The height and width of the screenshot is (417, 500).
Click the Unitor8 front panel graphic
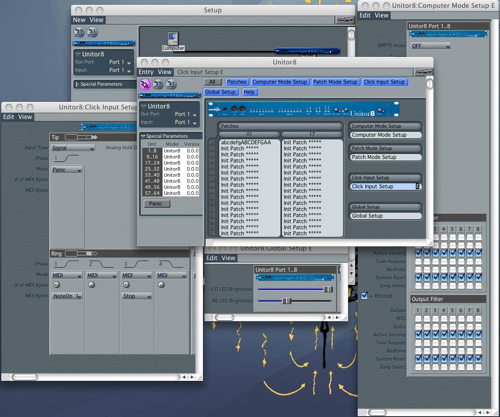coord(303,109)
